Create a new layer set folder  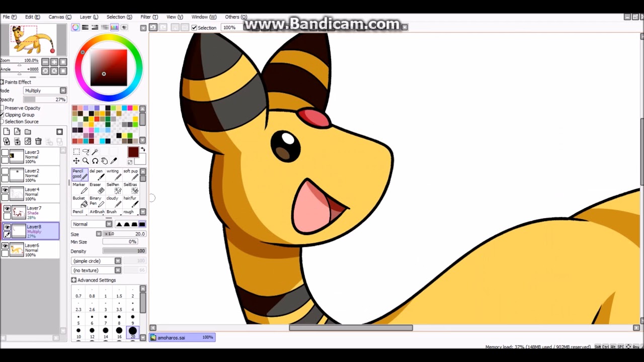coord(28,132)
